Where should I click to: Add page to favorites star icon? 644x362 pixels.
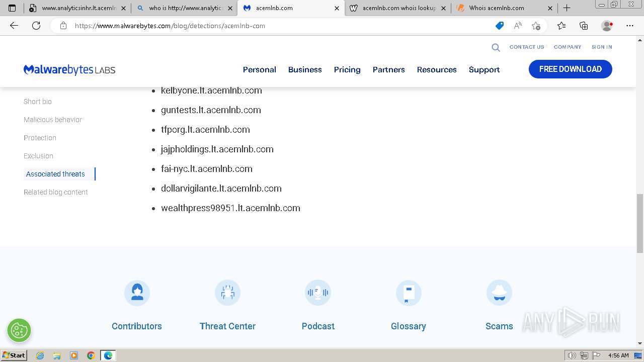coord(536,26)
